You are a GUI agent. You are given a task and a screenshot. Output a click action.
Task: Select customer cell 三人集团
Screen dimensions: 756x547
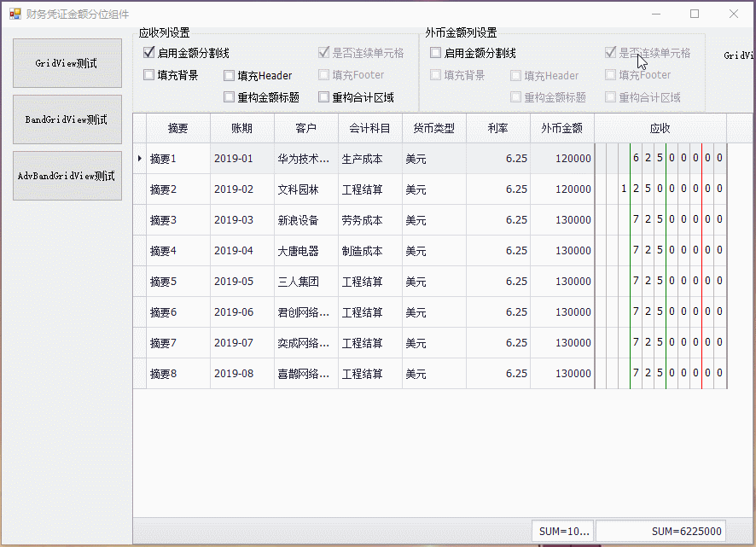click(306, 282)
